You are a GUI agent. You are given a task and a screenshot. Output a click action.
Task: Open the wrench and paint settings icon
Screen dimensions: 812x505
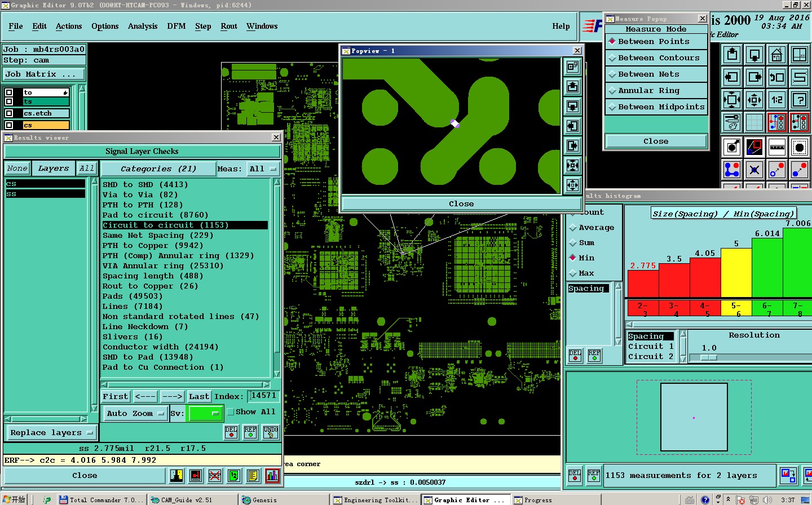point(732,122)
